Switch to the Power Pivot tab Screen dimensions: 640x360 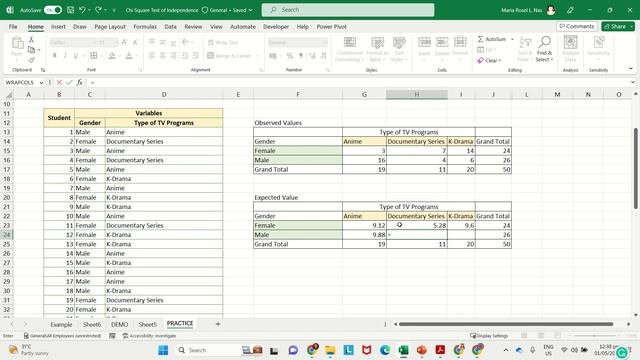coord(331,27)
